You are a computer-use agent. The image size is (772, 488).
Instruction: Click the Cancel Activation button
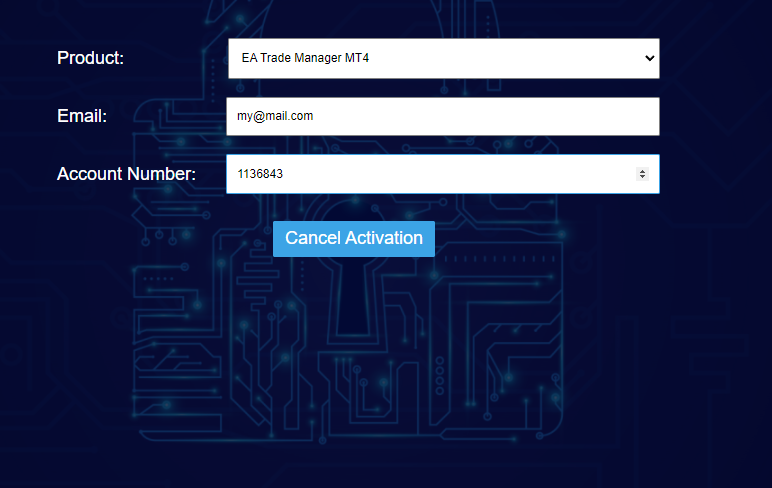(353, 238)
